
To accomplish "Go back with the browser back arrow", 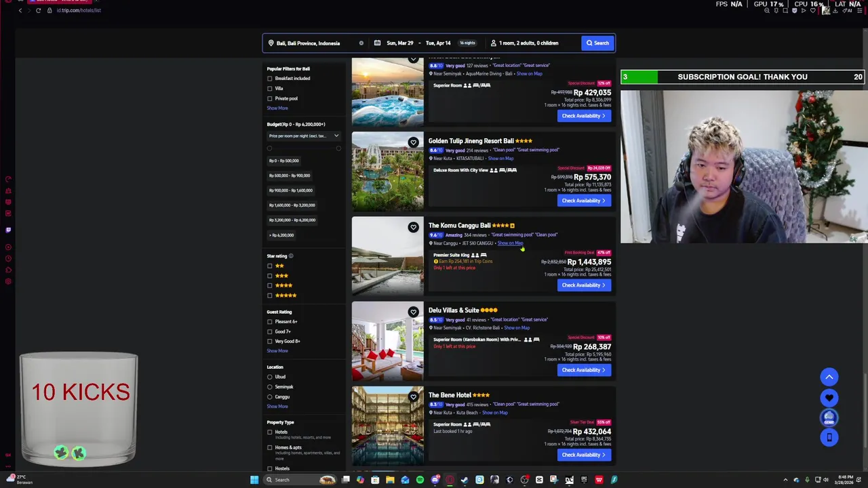I will point(20,10).
